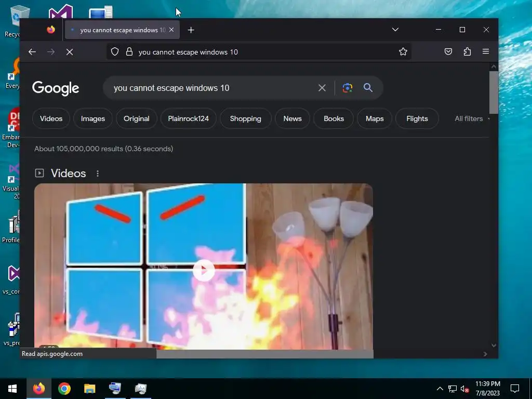
Task: Switch to Firefox in the taskbar
Action: click(38, 389)
